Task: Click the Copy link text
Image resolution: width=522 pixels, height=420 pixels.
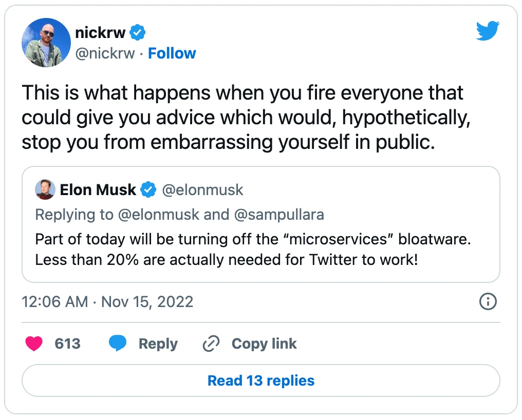Action: pos(264,343)
